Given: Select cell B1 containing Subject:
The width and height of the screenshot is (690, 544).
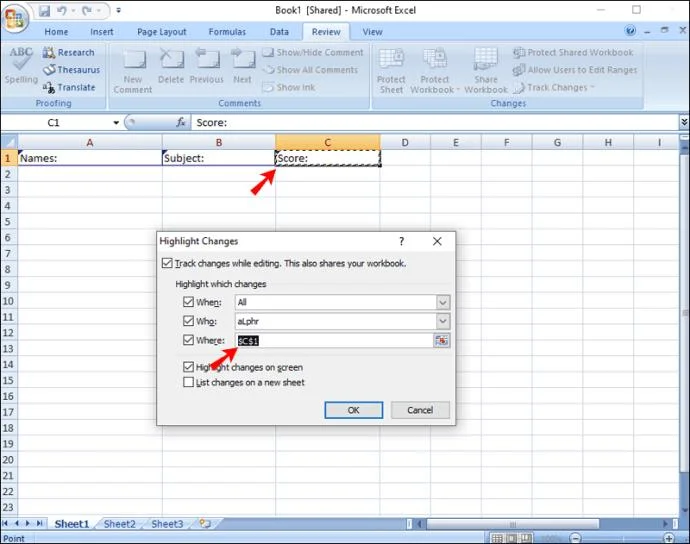Looking at the screenshot, I should (219, 158).
